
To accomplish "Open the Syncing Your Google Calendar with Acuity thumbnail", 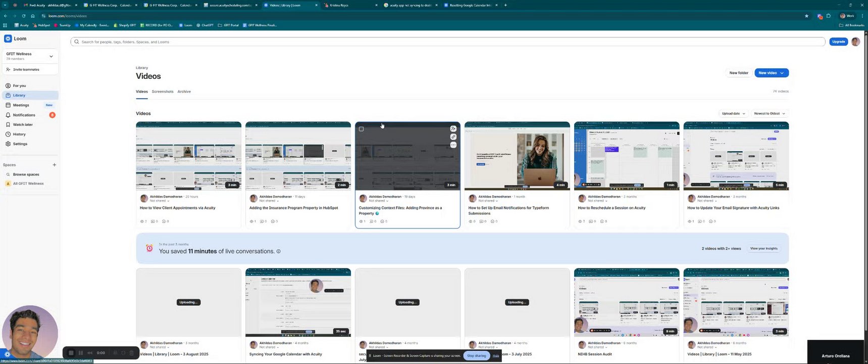I will point(298,302).
